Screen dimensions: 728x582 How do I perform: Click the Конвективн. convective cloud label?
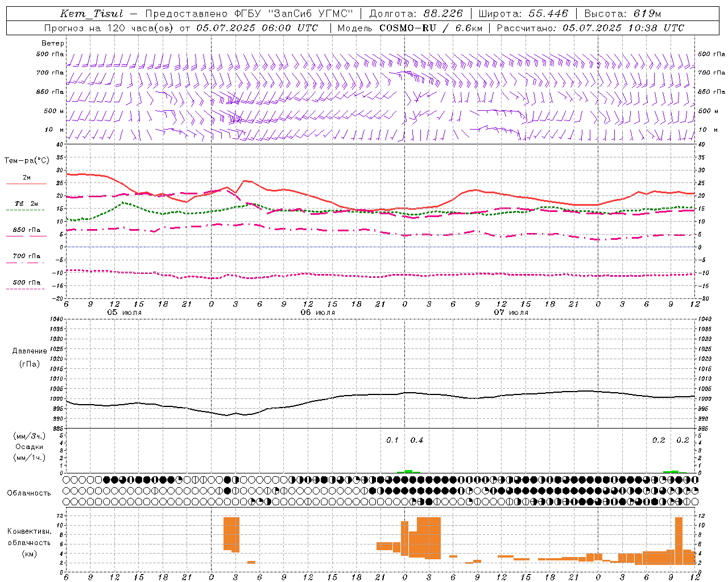(x=30, y=531)
